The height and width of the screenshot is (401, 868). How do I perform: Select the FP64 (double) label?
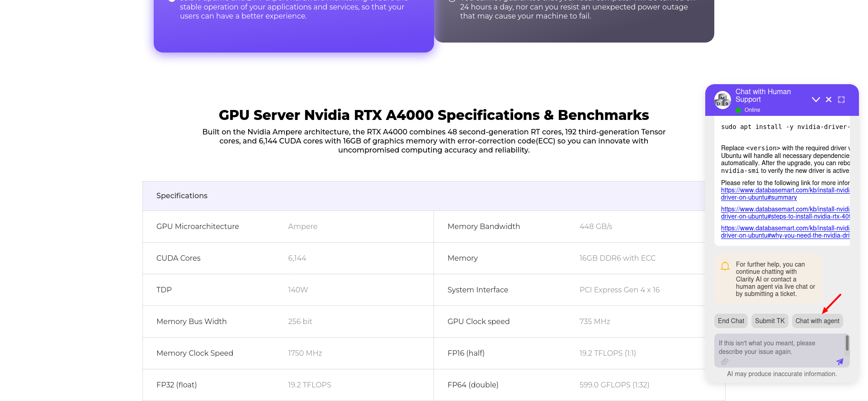point(473,385)
